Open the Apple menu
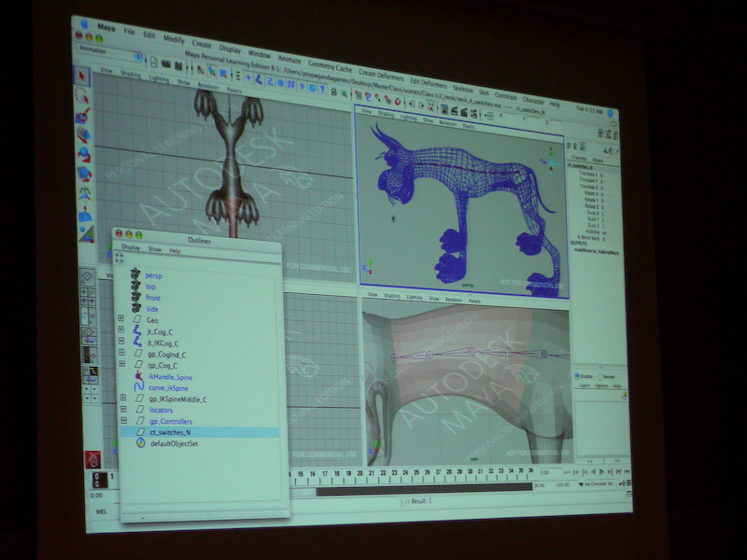This screenshot has height=560, width=747. [x=85, y=24]
